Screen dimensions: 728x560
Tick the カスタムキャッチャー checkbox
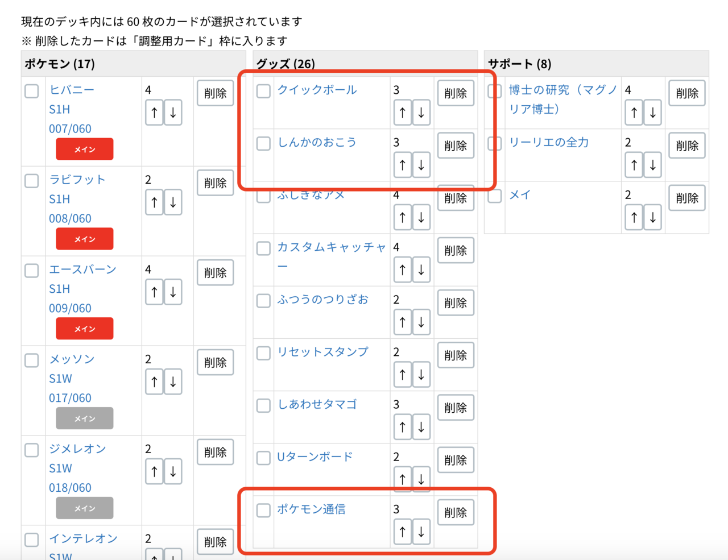pos(263,248)
